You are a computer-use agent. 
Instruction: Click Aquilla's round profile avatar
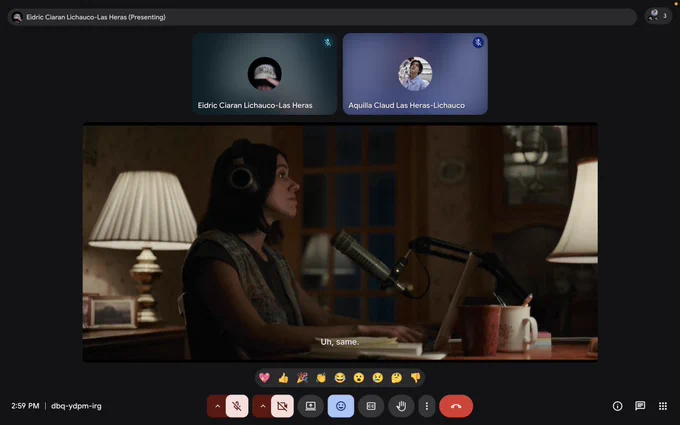click(x=415, y=74)
